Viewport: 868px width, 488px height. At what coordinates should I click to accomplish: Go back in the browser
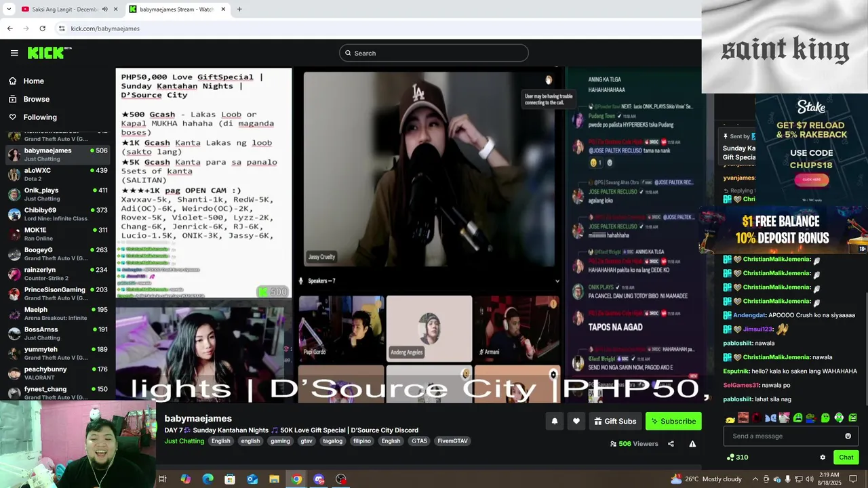click(9, 28)
